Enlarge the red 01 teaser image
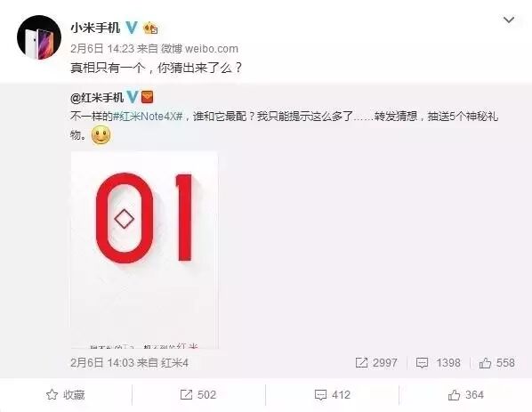 (144, 250)
